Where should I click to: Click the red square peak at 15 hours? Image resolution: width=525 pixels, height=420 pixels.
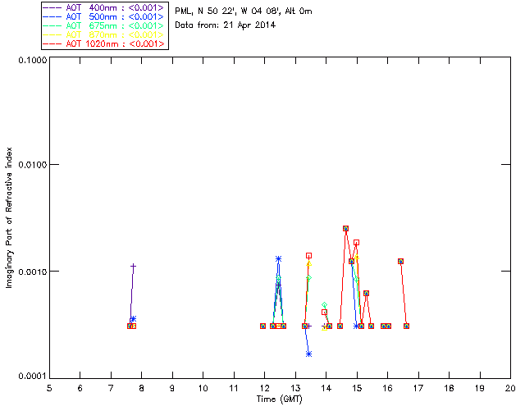tap(356, 243)
